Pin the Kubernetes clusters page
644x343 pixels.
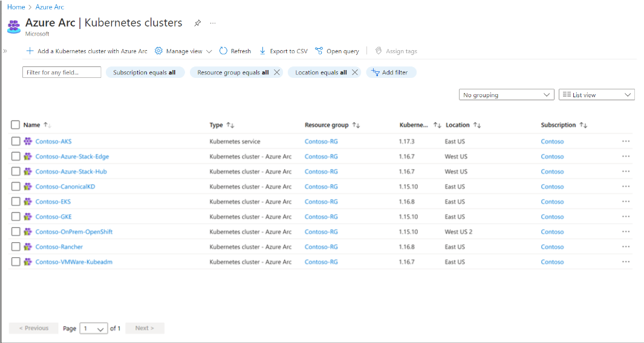[x=198, y=23]
